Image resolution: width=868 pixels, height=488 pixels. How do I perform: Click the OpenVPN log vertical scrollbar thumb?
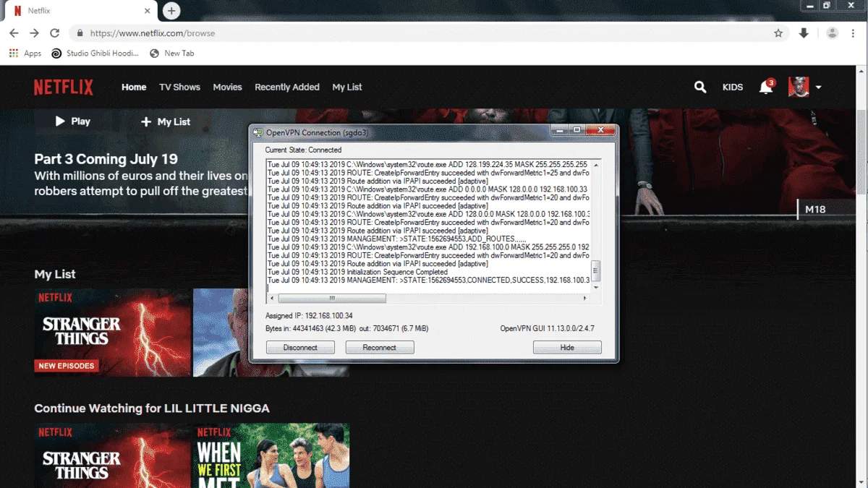596,270
